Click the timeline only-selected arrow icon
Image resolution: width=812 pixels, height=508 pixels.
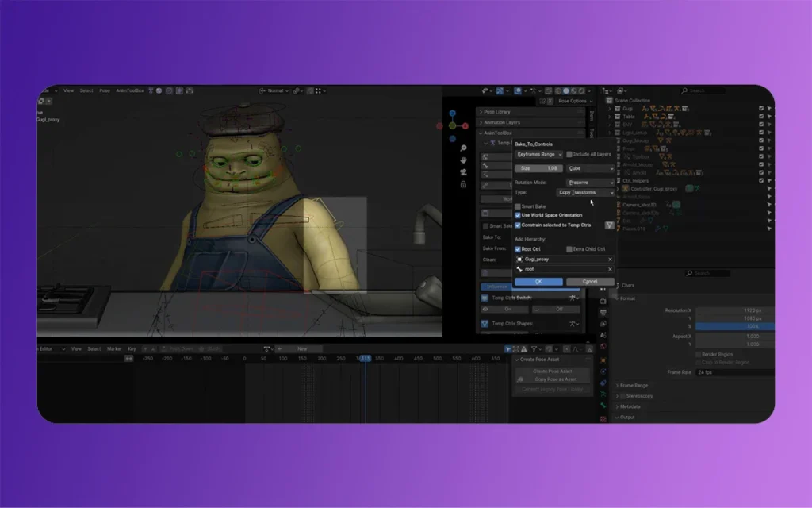(x=507, y=349)
